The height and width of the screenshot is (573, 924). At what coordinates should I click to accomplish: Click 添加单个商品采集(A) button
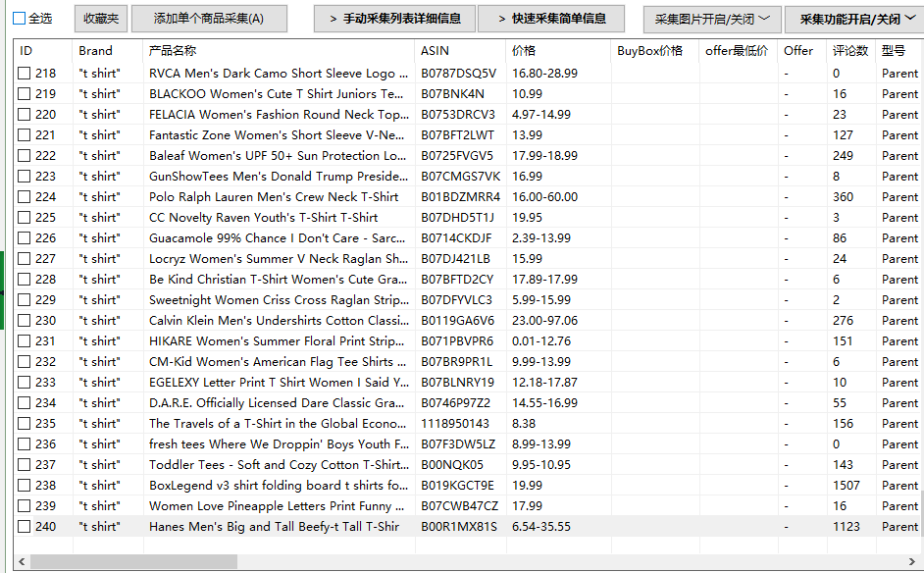pos(209,19)
